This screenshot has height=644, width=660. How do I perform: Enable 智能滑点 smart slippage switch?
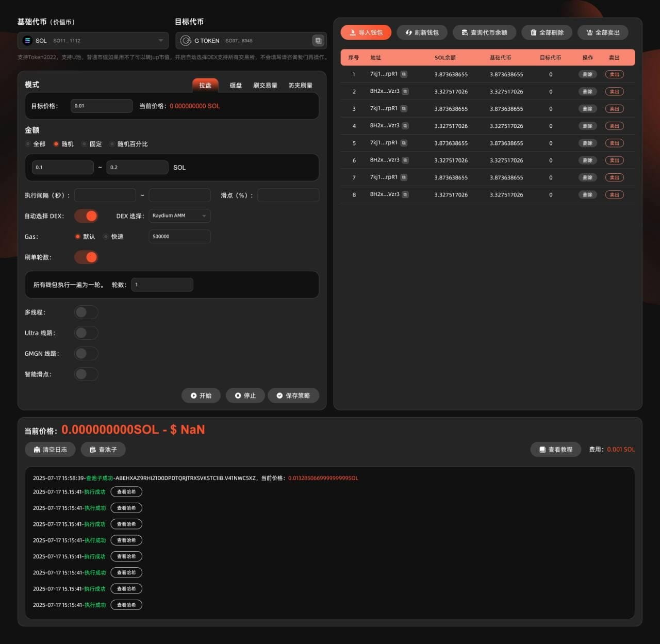coord(86,374)
